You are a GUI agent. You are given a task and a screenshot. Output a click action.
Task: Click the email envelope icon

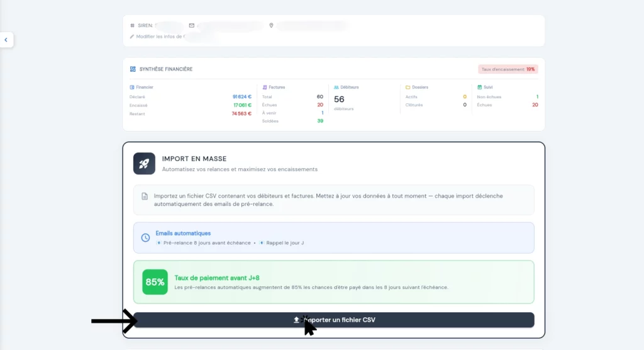(x=191, y=26)
